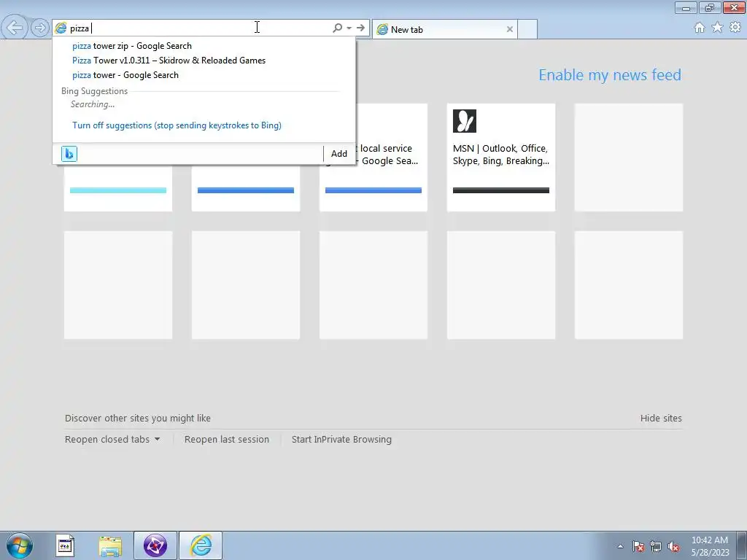Screen dimensions: 747x560
Task: Click 'Turn off suggestions' link
Action: tap(177, 125)
